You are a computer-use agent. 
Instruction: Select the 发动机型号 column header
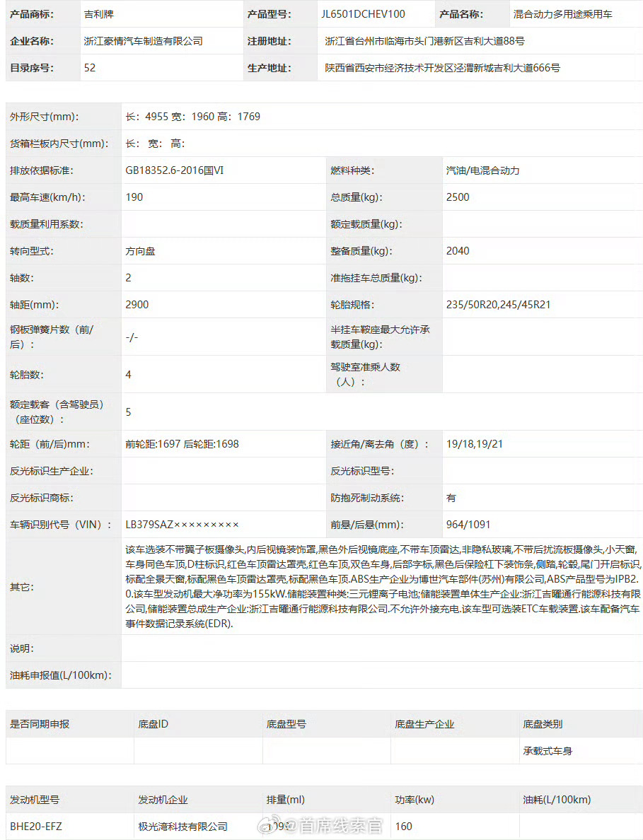(x=34, y=800)
